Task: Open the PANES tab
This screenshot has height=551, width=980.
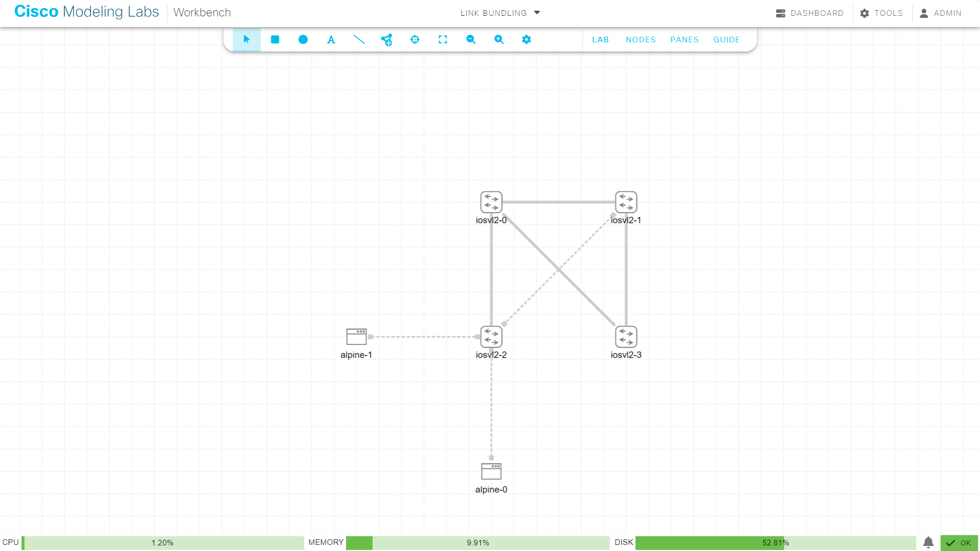Action: pyautogui.click(x=684, y=39)
